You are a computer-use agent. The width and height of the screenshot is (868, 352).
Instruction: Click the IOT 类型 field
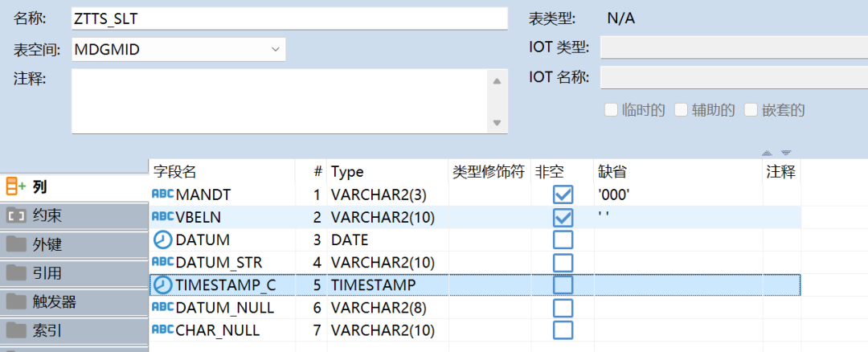pyautogui.click(x=734, y=47)
